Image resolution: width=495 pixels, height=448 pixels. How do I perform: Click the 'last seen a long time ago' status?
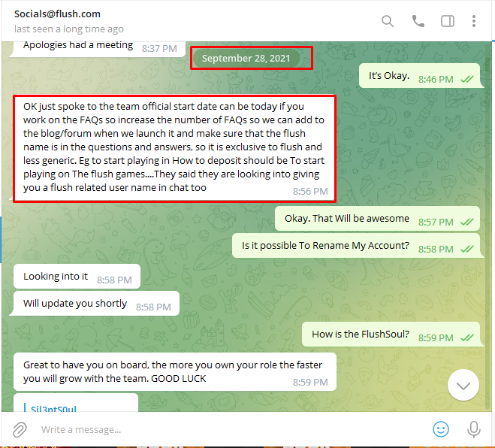[69, 29]
